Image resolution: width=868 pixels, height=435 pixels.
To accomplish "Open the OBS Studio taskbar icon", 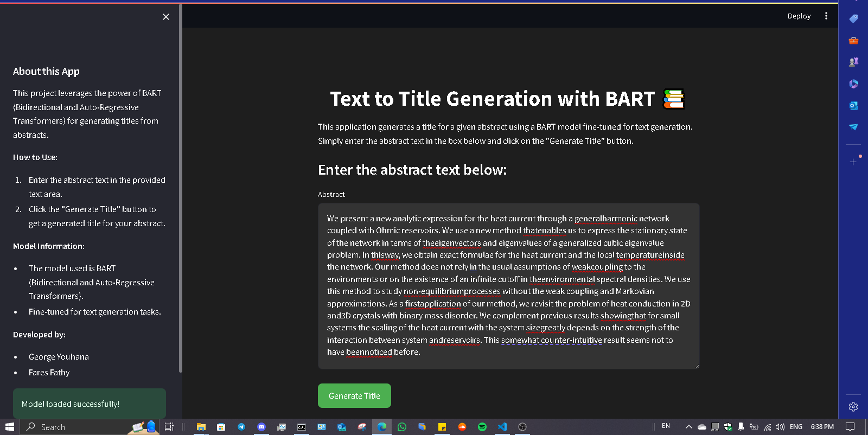I will (x=522, y=427).
